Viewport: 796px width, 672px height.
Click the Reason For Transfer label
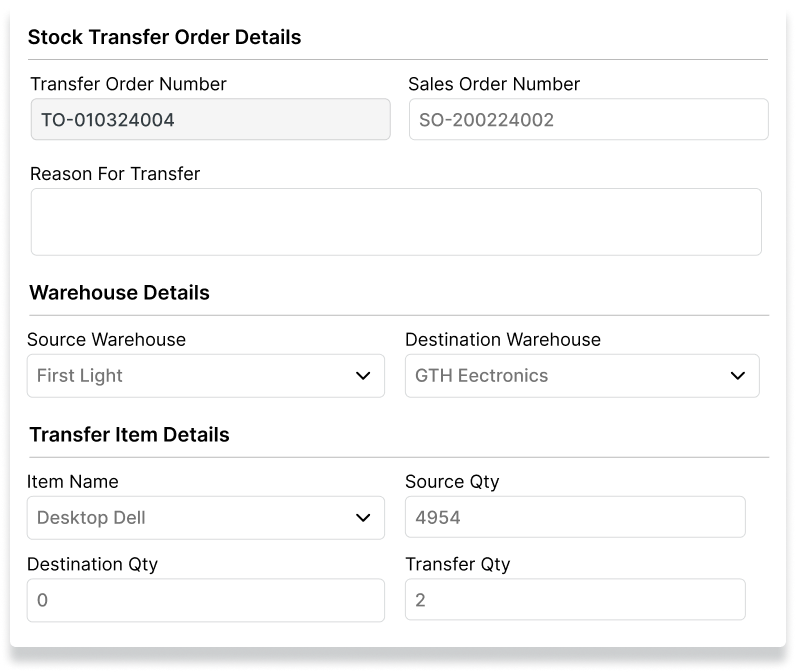[x=115, y=174]
